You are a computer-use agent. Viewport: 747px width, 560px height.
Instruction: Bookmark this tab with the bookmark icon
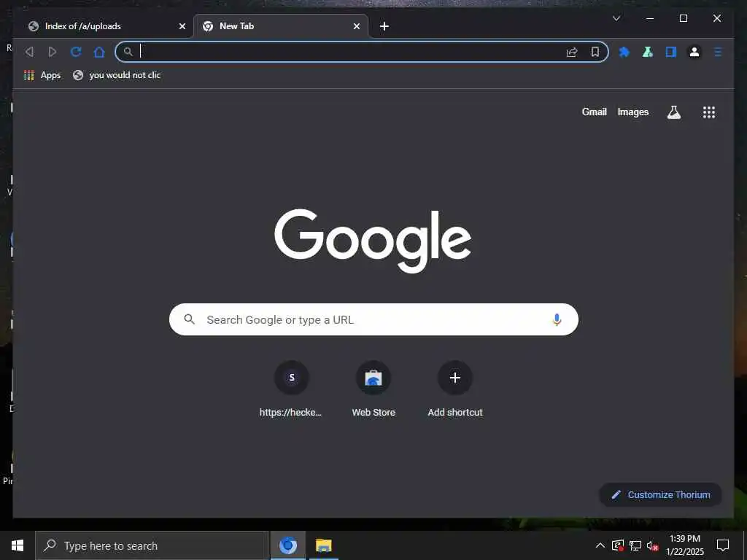[595, 52]
